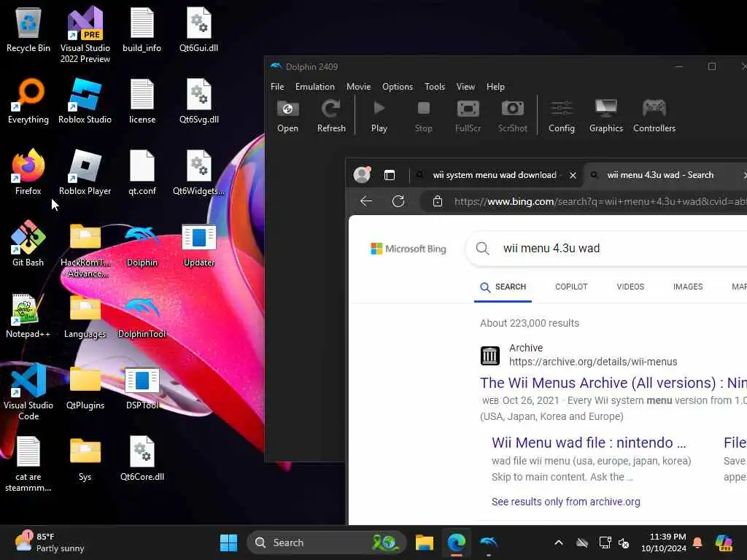This screenshot has width=747, height=560.
Task: Select the Roblox Player desktop icon
Action: coord(85,172)
